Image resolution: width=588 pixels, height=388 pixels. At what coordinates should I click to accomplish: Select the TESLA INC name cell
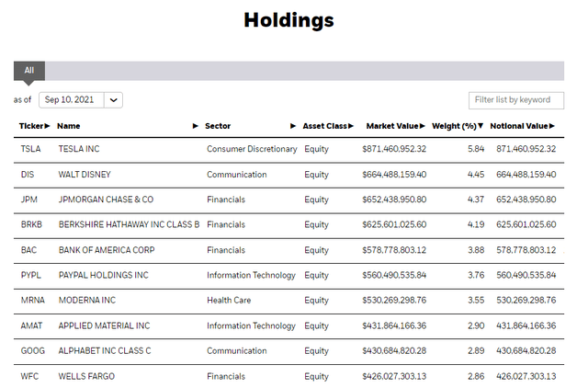(x=79, y=149)
